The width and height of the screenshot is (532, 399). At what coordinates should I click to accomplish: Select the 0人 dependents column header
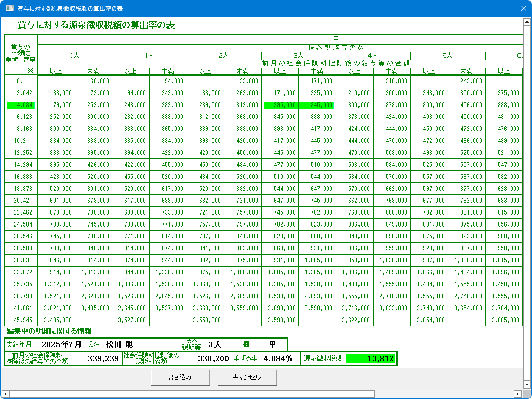(x=75, y=56)
